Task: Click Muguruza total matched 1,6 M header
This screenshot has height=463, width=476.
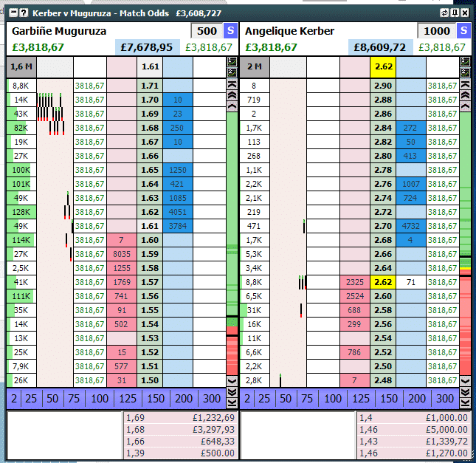Action: pos(21,66)
